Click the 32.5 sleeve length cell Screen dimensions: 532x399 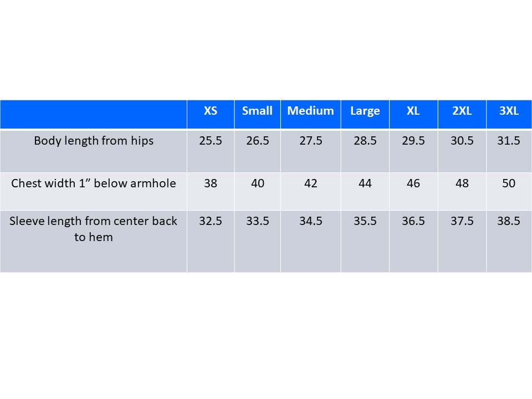[x=211, y=221]
